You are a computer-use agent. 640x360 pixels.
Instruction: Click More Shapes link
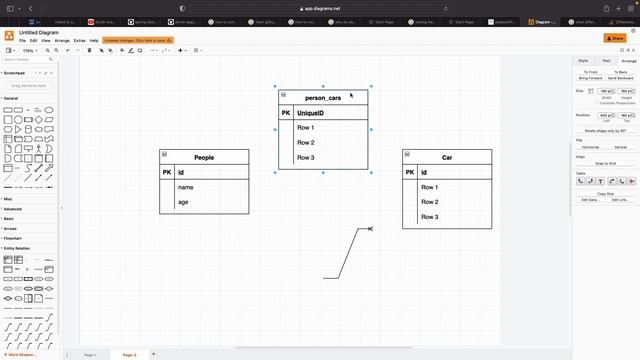tap(20, 355)
